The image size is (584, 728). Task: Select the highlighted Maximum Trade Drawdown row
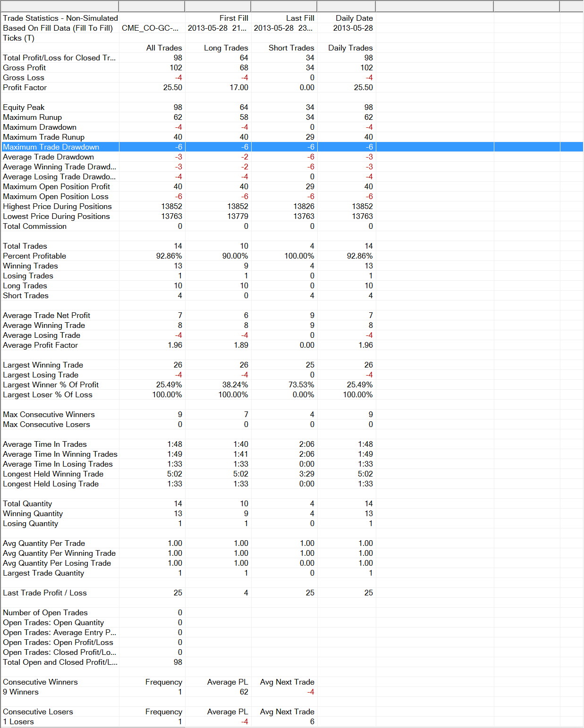(292, 147)
